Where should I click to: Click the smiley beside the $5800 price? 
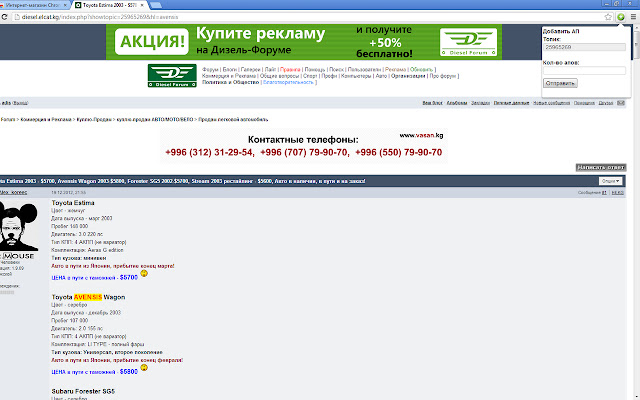[144, 368]
